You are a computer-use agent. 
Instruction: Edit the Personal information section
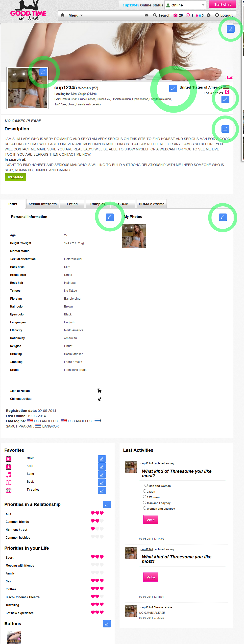pyautogui.click(x=109, y=217)
